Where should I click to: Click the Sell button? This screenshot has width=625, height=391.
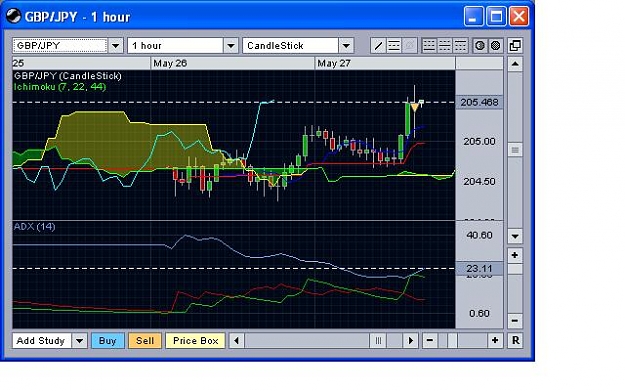tap(145, 341)
